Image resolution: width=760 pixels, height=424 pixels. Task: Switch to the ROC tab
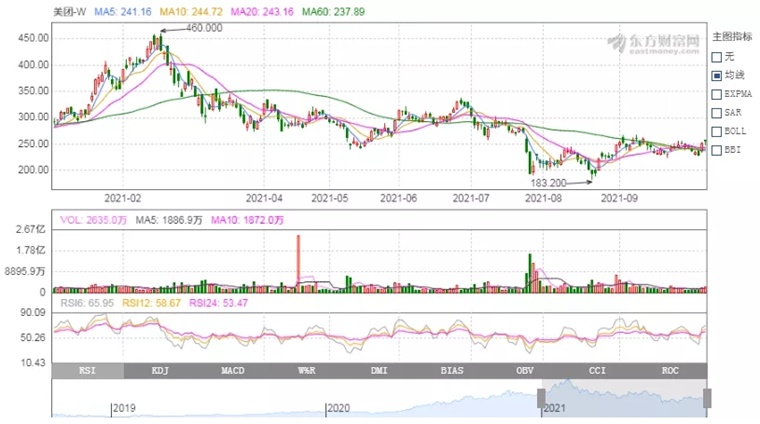[670, 371]
